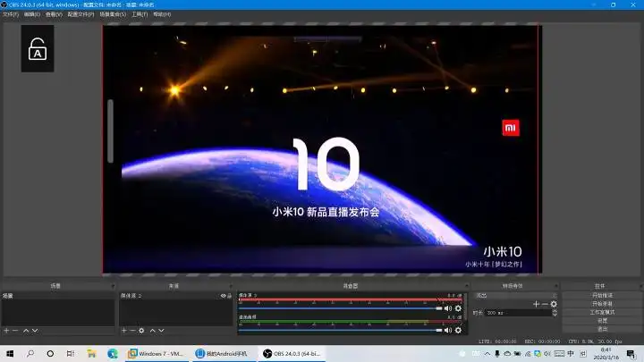Mute the top mixer track speaker

(x=448, y=308)
